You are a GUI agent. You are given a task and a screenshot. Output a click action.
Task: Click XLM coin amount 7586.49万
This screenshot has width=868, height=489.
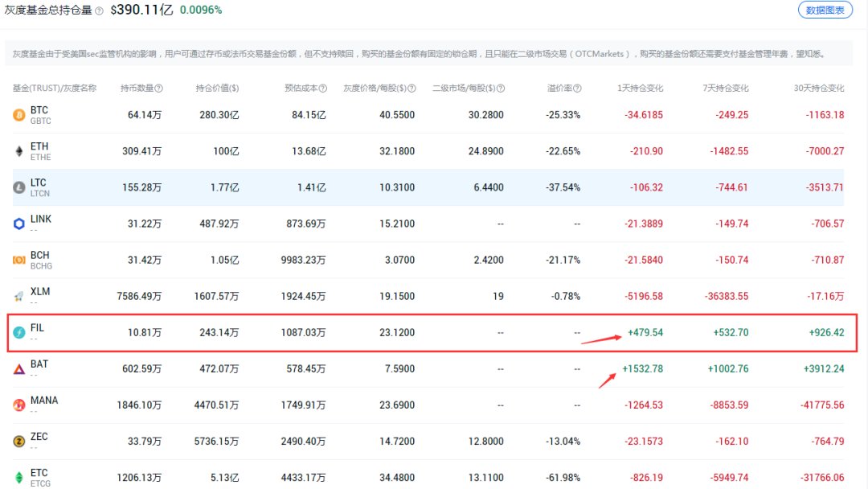point(139,296)
